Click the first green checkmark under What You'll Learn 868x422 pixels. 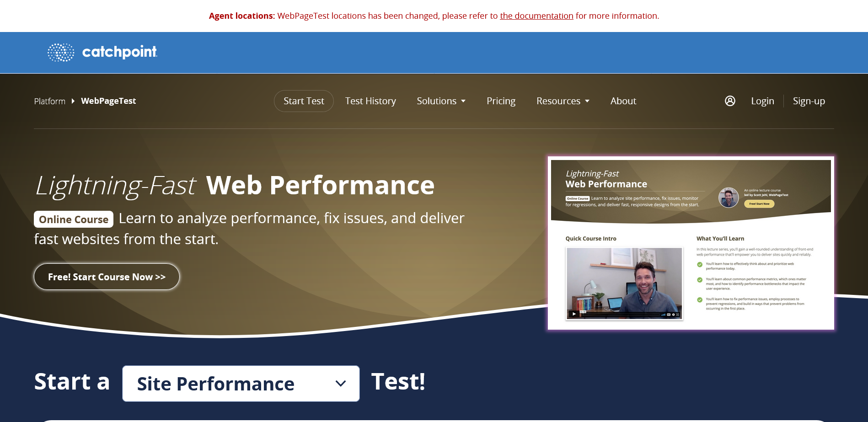(700, 265)
